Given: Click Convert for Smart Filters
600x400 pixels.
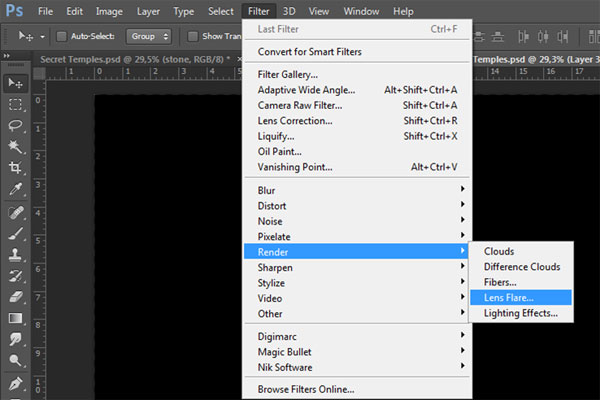Looking at the screenshot, I should [x=310, y=51].
